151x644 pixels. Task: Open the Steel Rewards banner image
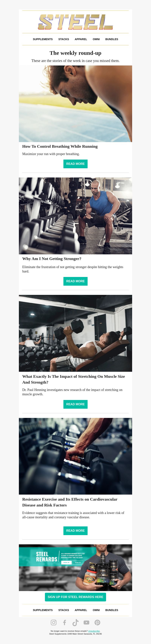75,568
